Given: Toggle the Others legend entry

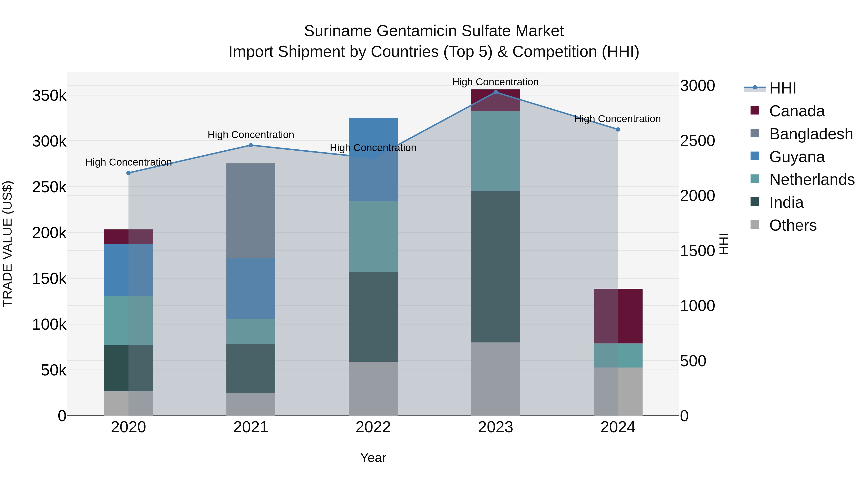Looking at the screenshot, I should [x=783, y=225].
